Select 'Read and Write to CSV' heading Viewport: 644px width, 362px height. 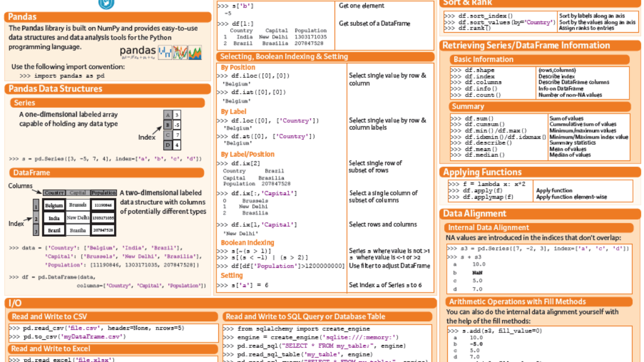(113, 317)
